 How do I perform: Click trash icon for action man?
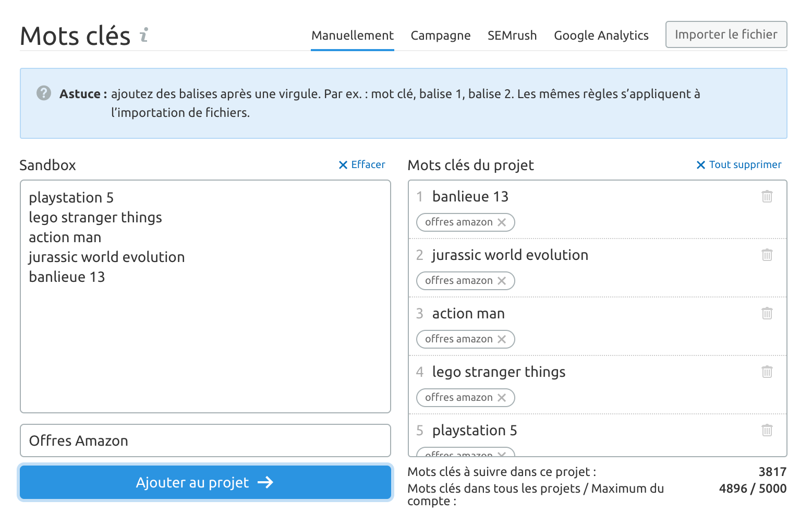pos(767,314)
